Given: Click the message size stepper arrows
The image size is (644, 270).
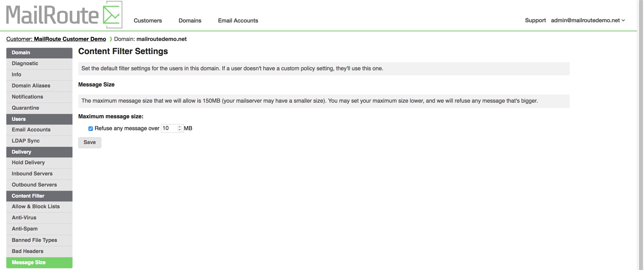Looking at the screenshot, I should [x=180, y=128].
